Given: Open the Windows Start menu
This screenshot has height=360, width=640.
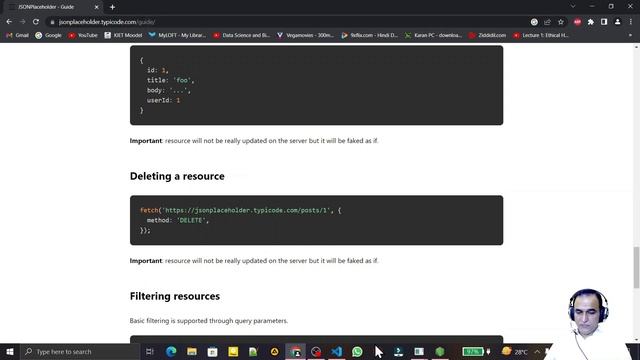Looking at the screenshot, I should 10,351.
